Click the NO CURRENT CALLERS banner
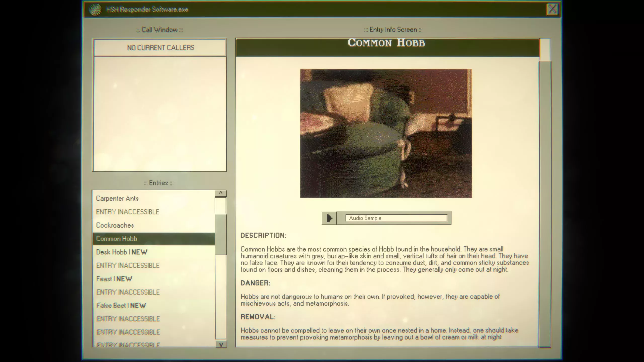Screen dimensions: 644x362 [x=160, y=48]
